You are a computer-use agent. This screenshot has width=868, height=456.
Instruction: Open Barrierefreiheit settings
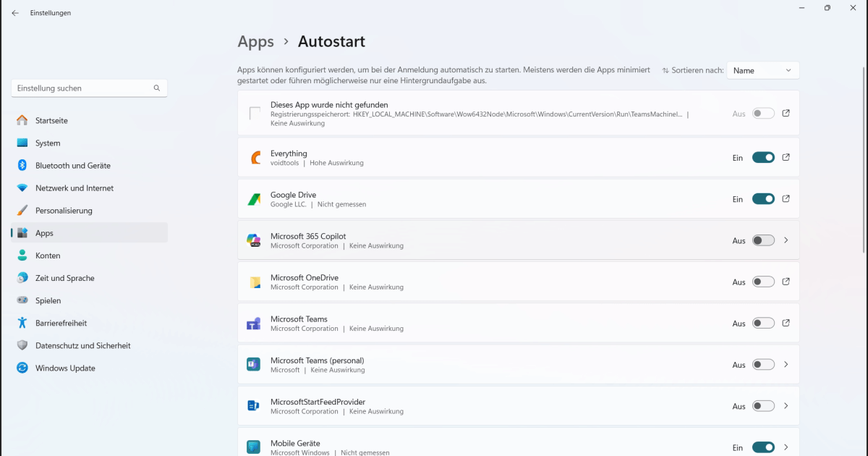point(90,323)
